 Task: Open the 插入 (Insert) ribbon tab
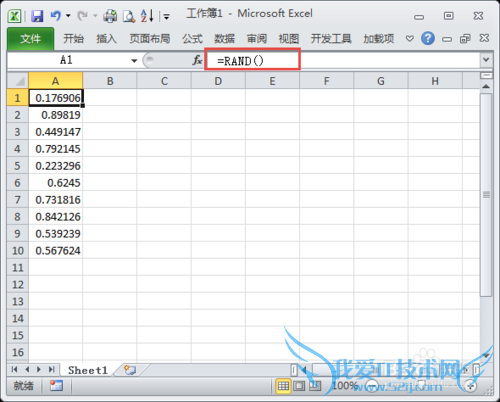(x=106, y=39)
